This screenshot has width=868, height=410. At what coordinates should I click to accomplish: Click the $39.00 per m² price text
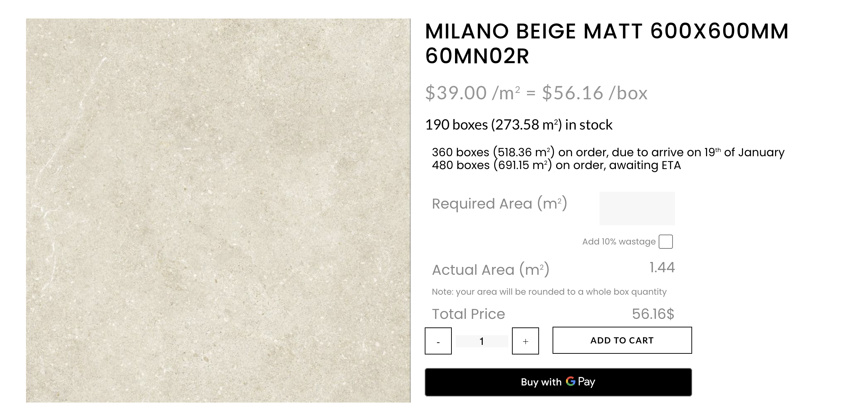(x=472, y=93)
